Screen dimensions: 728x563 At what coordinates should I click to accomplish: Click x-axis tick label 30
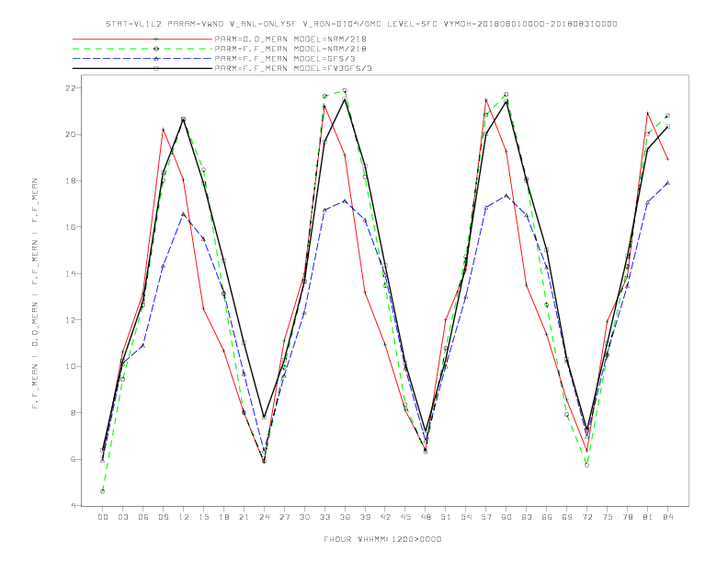point(304,517)
